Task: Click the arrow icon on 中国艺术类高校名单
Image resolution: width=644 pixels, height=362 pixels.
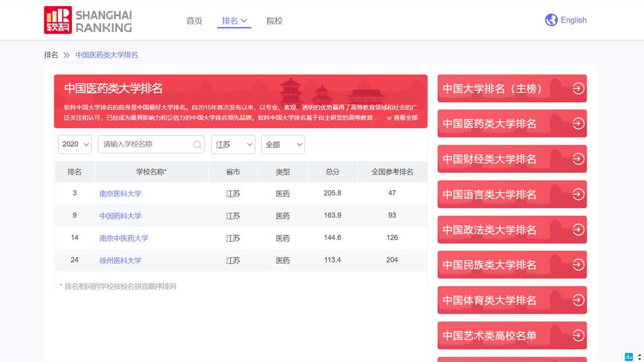Action: tap(577, 335)
